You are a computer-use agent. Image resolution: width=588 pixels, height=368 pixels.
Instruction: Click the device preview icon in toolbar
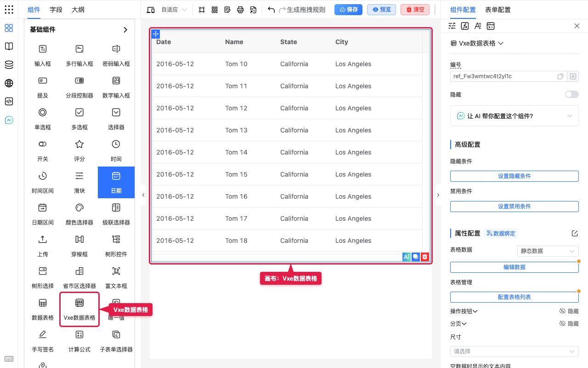151,10
